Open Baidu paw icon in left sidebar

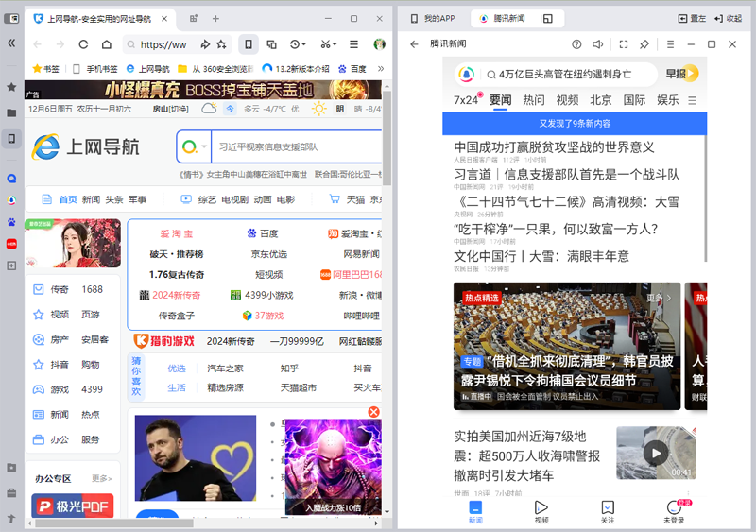[x=11, y=222]
